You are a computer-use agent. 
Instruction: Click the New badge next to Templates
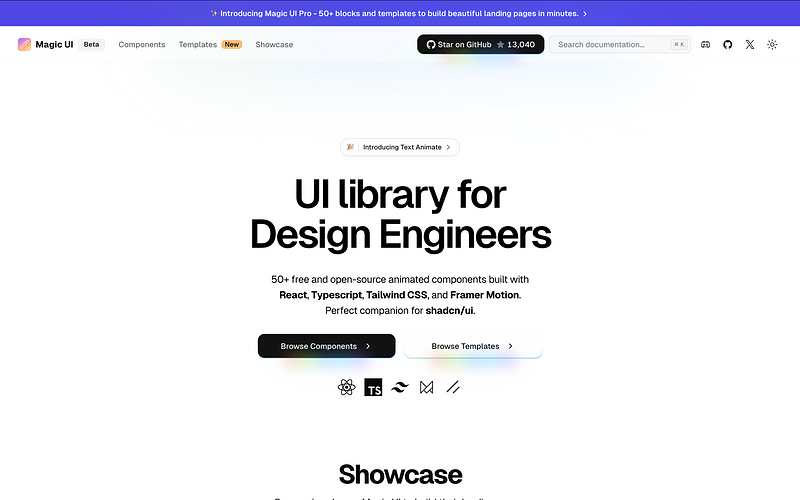tap(232, 44)
